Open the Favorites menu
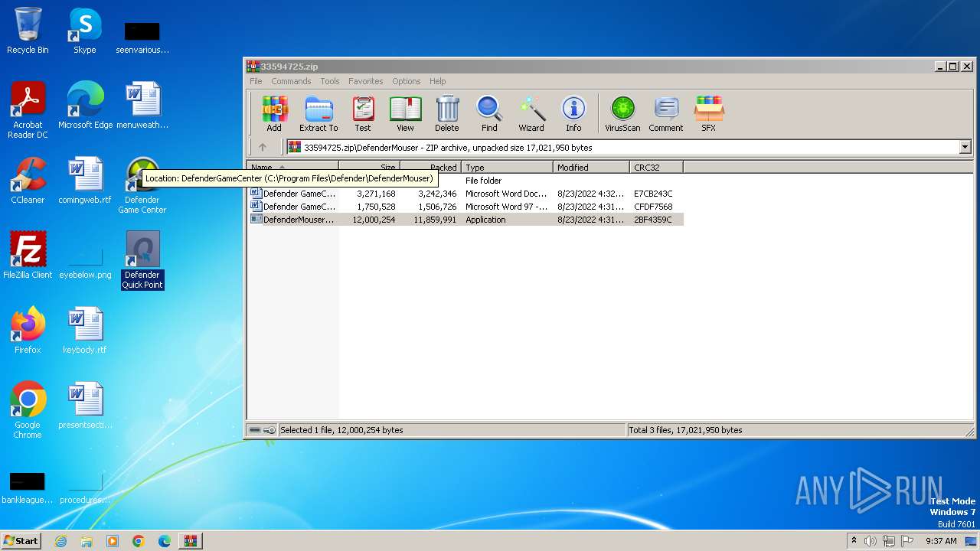The width and height of the screenshot is (980, 551). (x=366, y=81)
